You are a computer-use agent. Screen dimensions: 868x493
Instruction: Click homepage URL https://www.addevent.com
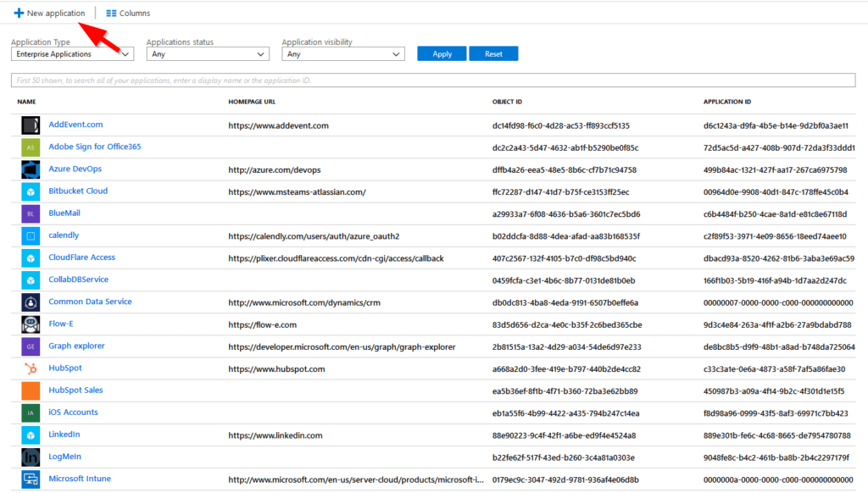278,125
